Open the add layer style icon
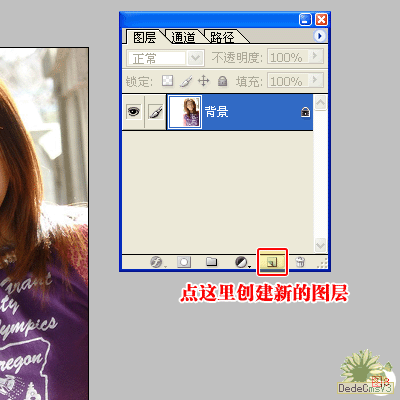The width and height of the screenshot is (400, 400). click(x=156, y=262)
